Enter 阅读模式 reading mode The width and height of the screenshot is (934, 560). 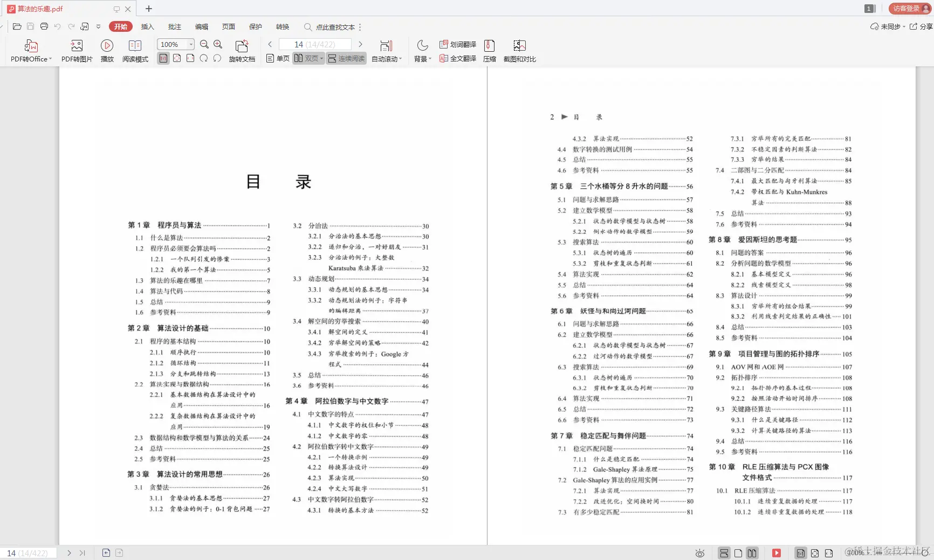(x=135, y=50)
